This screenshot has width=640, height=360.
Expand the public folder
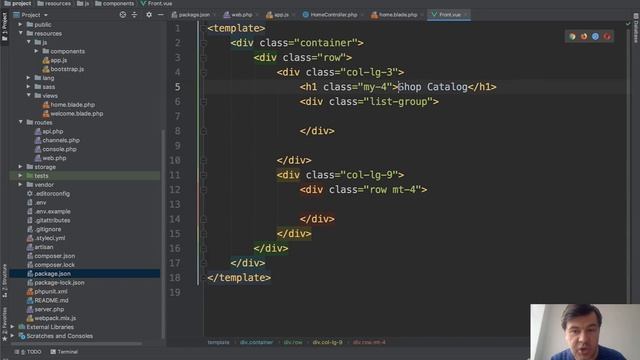20,24
